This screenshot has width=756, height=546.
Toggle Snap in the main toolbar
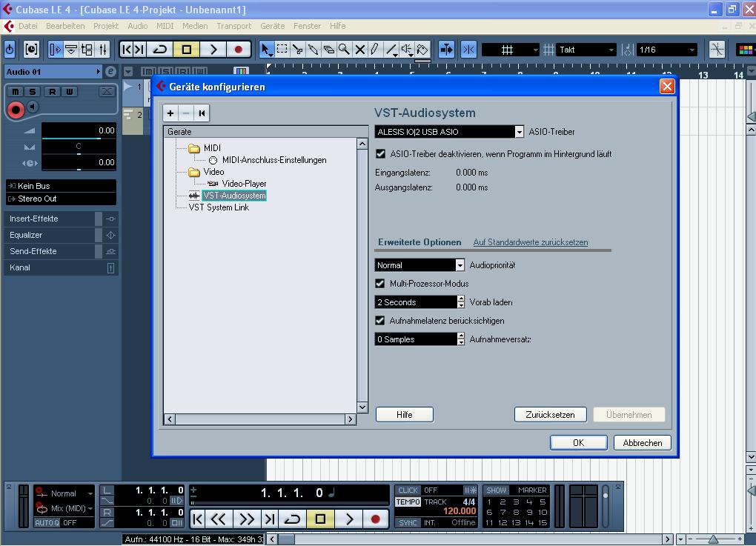pyautogui.click(x=468, y=49)
